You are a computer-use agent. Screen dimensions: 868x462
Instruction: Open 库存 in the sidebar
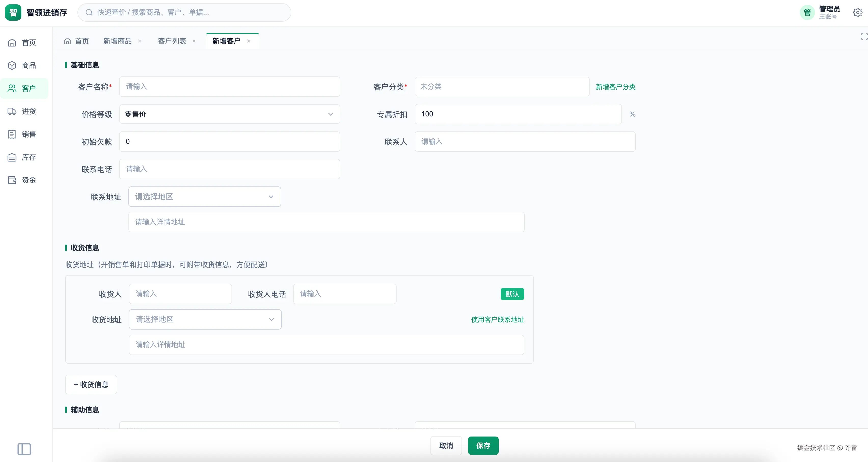[24, 157]
